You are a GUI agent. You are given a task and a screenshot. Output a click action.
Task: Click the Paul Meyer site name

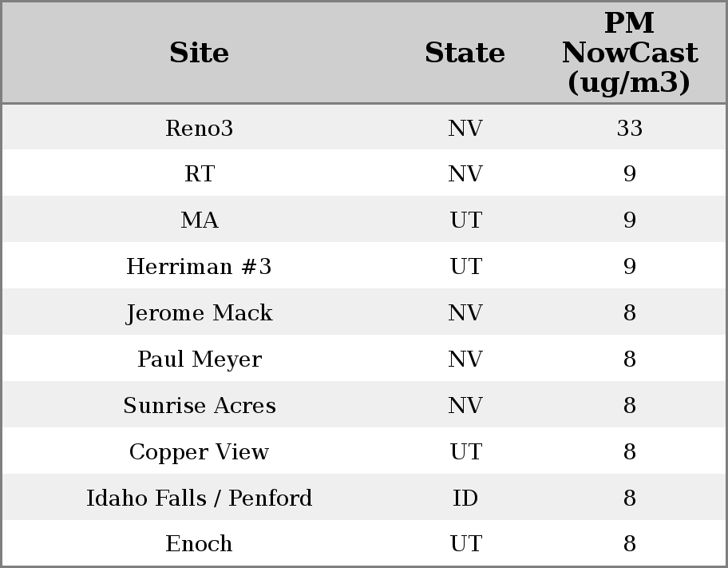199,359
